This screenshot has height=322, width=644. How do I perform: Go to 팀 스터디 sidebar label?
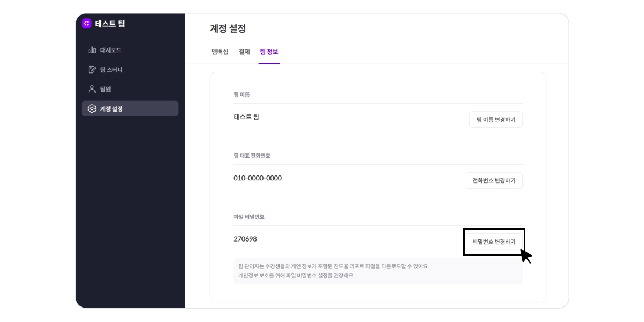point(112,70)
